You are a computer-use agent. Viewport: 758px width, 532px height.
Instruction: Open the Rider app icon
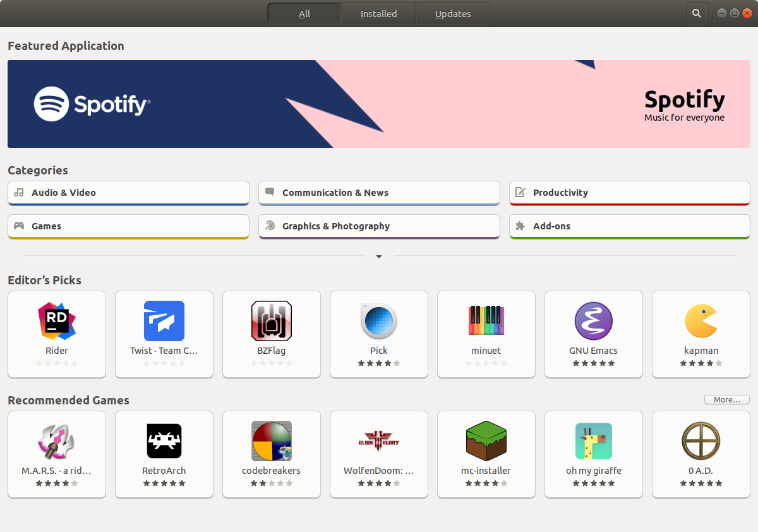[57, 321]
